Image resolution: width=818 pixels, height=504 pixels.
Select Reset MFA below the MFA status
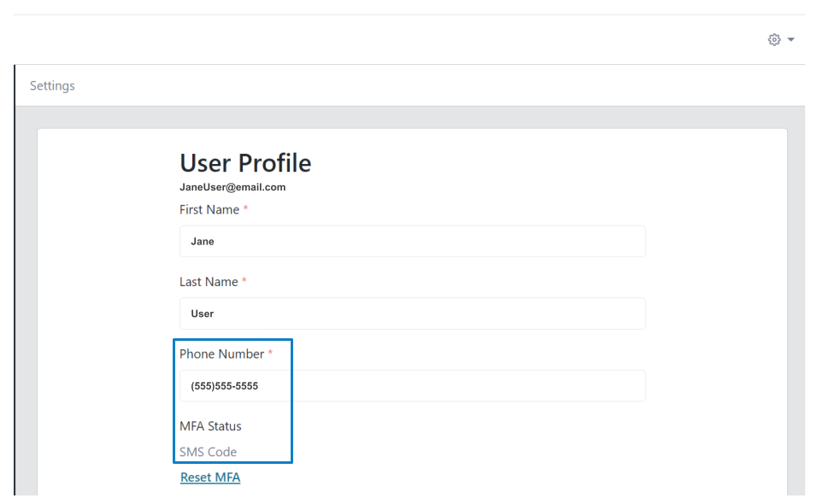tap(209, 477)
